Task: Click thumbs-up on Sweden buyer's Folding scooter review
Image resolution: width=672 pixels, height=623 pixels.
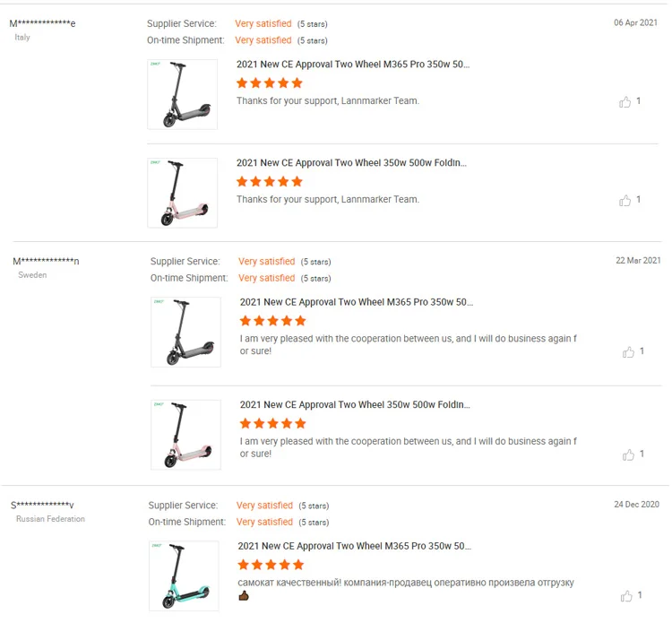Action: click(x=628, y=455)
